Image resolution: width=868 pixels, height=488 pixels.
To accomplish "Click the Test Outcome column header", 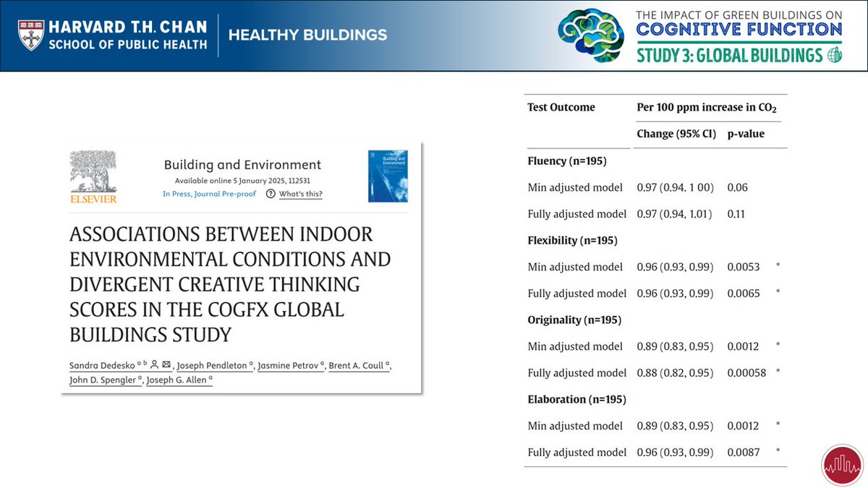I will point(561,107).
